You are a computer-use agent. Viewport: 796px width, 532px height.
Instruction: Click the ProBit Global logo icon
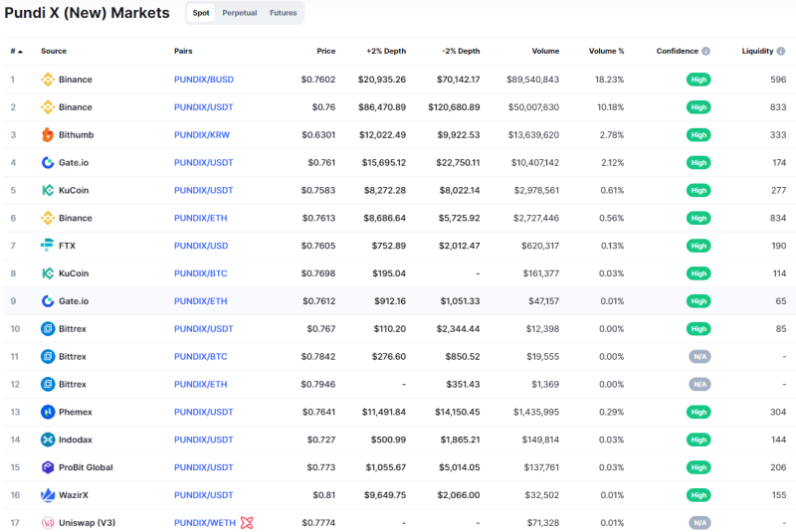tap(48, 467)
